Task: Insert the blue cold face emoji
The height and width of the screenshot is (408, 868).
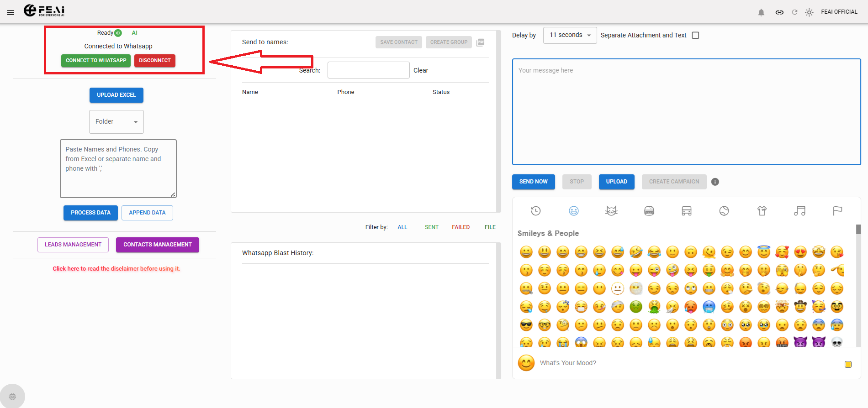Action: 709,307
